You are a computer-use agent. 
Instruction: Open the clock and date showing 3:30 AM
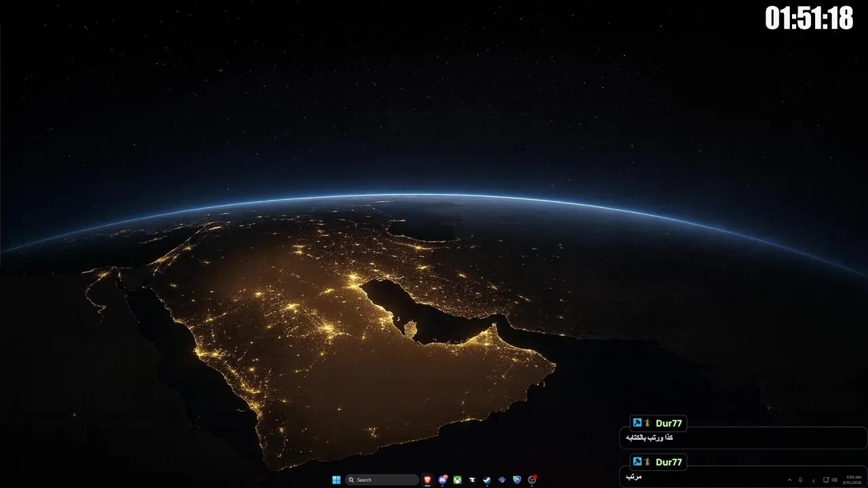(x=852, y=480)
